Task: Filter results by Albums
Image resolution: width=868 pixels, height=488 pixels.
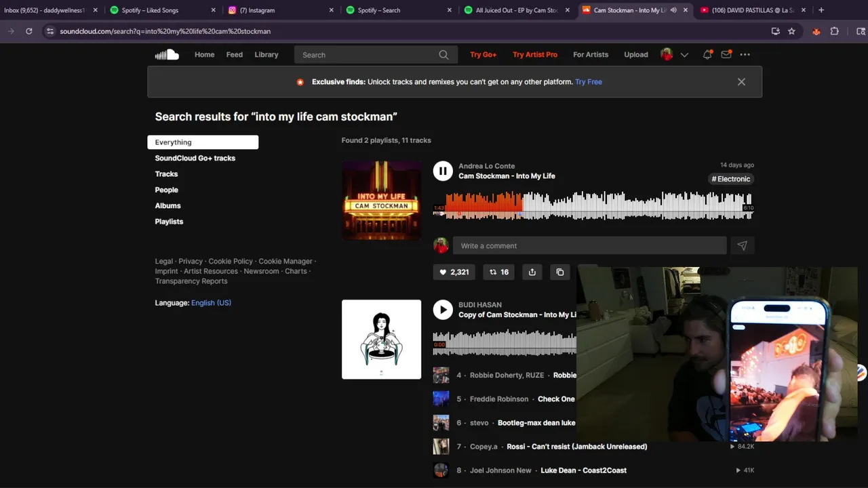Action: [x=167, y=205]
